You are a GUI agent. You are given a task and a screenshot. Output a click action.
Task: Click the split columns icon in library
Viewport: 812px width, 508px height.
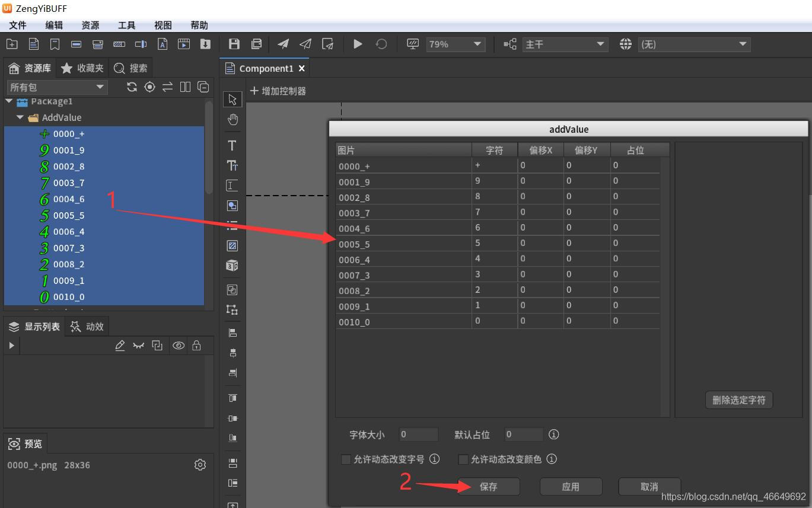[185, 87]
